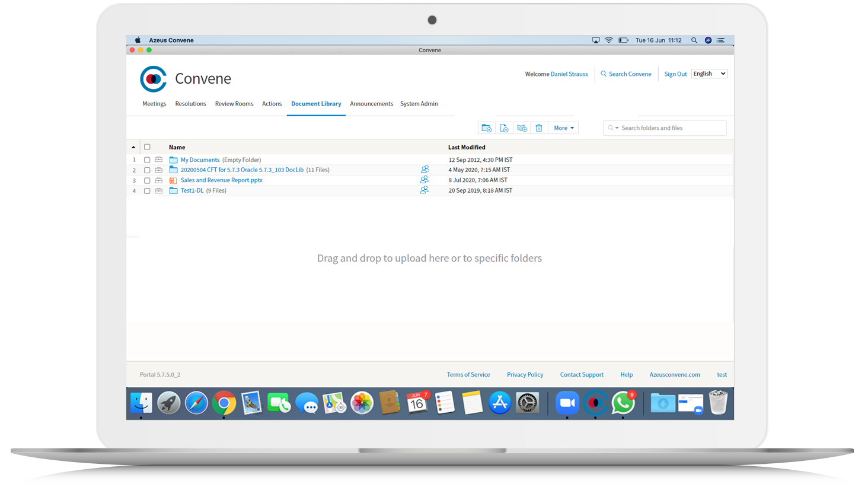Viewport: 868px width, 484px height.
Task: Check the box for Test1-DL folder row
Action: (147, 191)
